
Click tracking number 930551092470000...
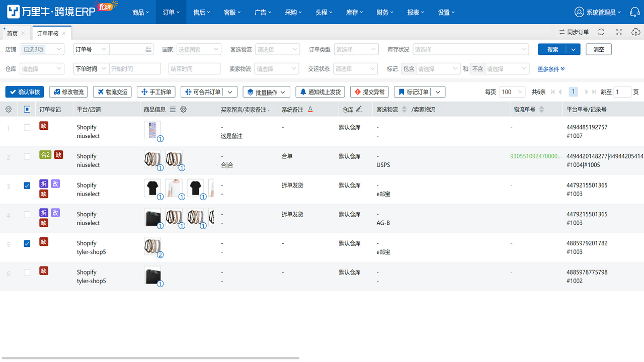click(536, 156)
